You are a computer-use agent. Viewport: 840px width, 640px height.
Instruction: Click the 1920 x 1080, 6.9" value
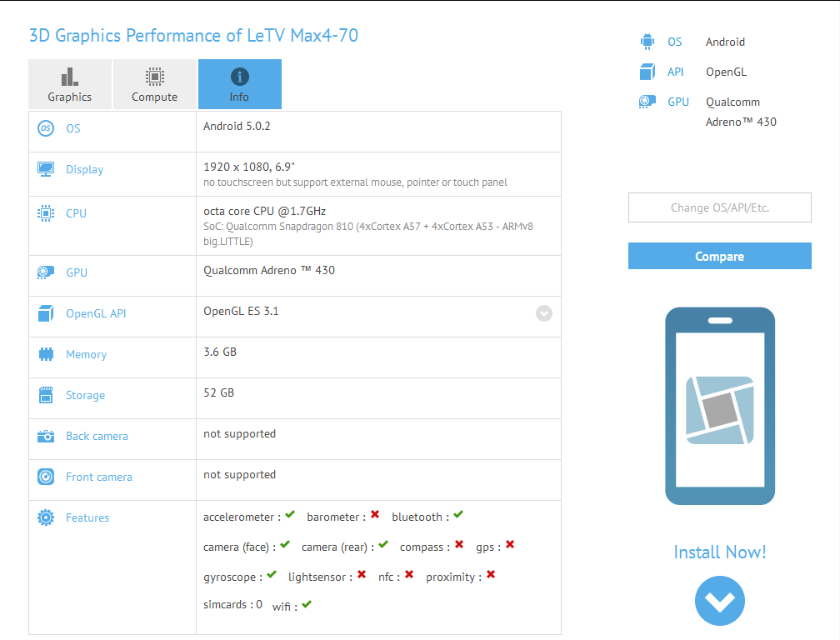249,167
